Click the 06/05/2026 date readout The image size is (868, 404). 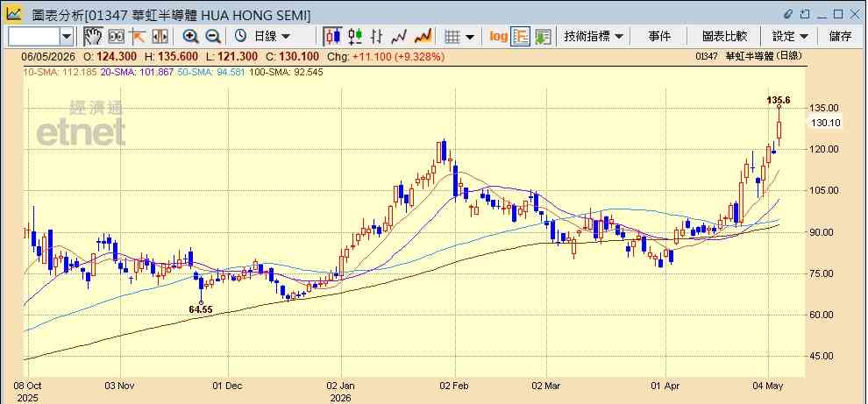pos(49,56)
